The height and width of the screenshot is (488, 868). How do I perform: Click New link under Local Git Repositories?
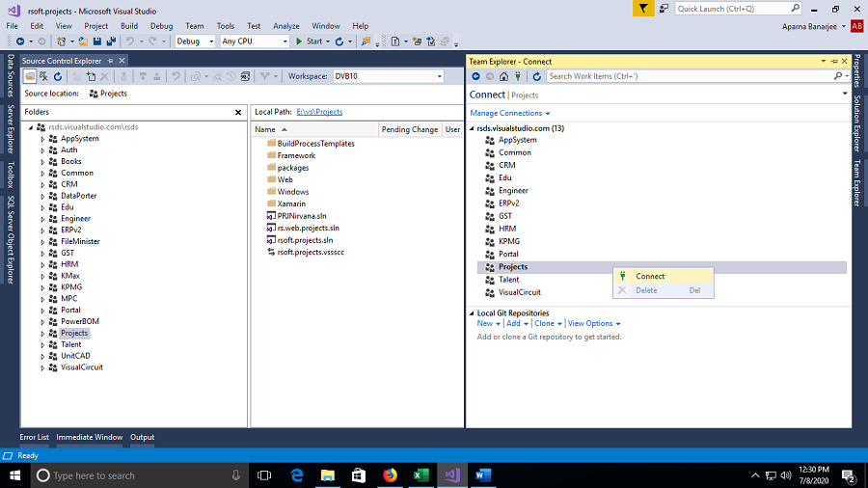pos(488,324)
